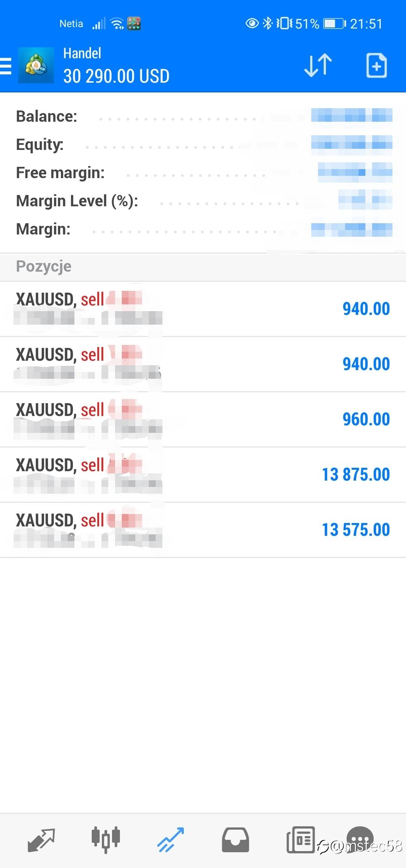Open the hamburger side menu
The height and width of the screenshot is (868, 406).
point(6,66)
